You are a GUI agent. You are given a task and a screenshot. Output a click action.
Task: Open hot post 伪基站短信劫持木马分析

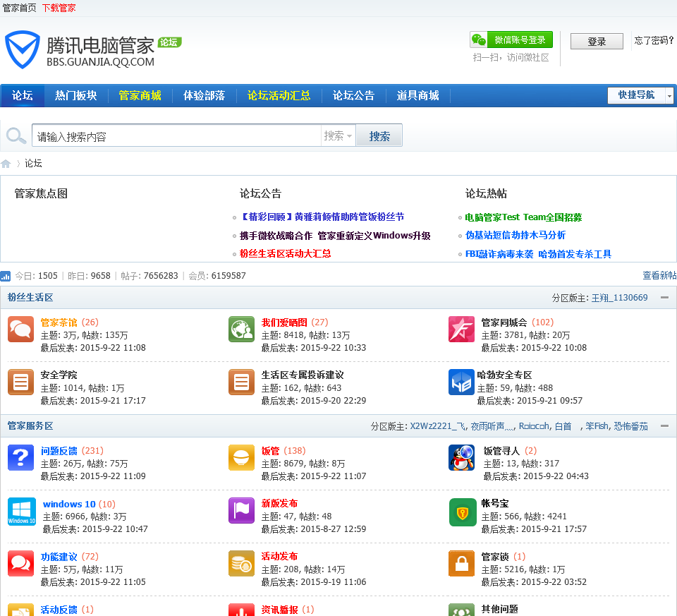click(516, 235)
